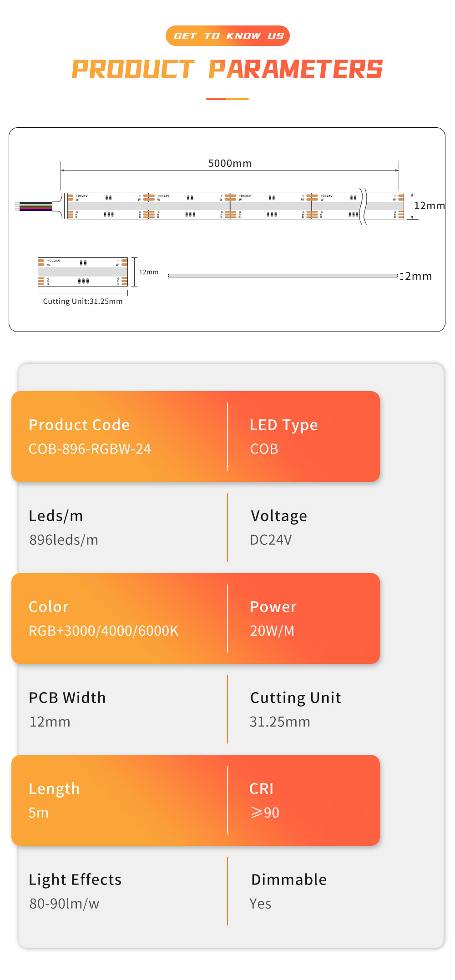This screenshot has width=455, height=980.
Task: Select the Product Code COB-896-RGBW-24 cell
Action: point(90,437)
